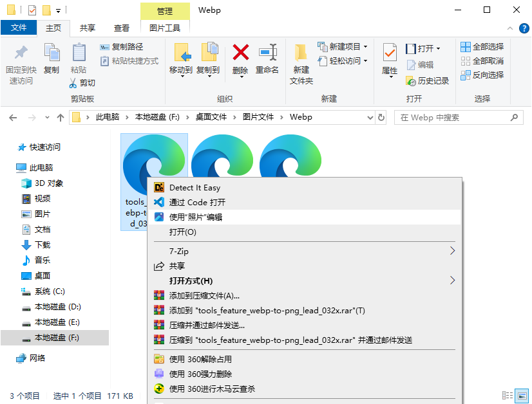Click Select all (全部选择)
The image size is (532, 404).
[482, 46]
